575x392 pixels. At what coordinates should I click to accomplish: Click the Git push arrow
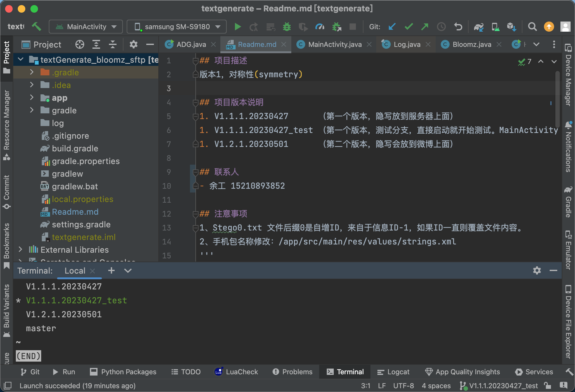coord(425,27)
